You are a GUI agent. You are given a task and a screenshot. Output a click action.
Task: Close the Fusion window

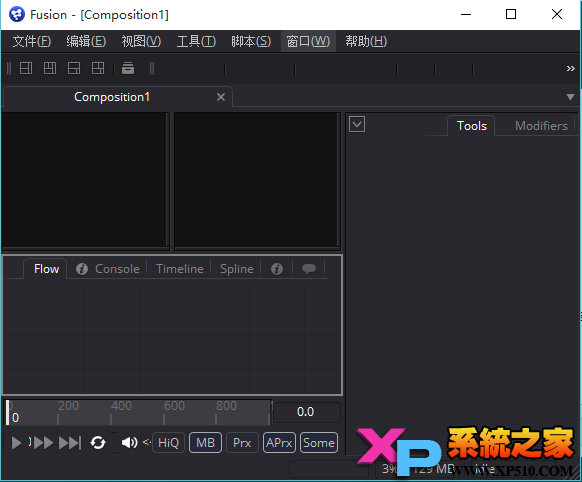pos(557,14)
